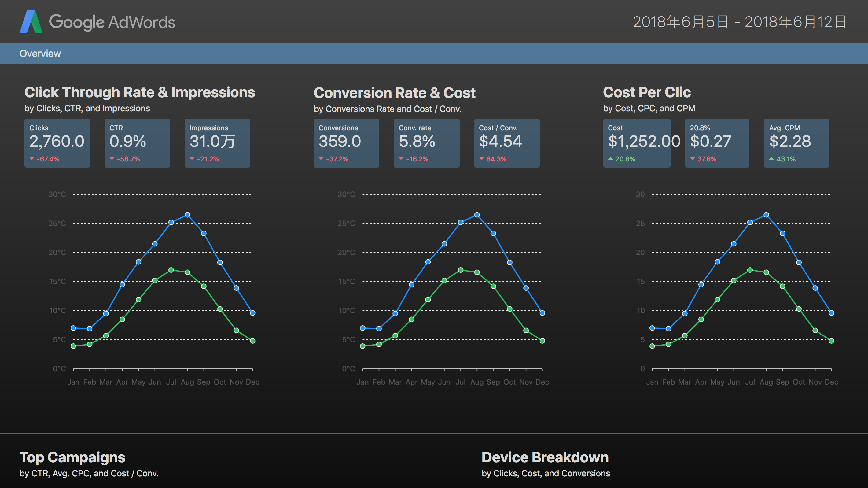868x488 pixels.
Task: Click the green up arrow beside 43.1%
Action: pos(771,159)
